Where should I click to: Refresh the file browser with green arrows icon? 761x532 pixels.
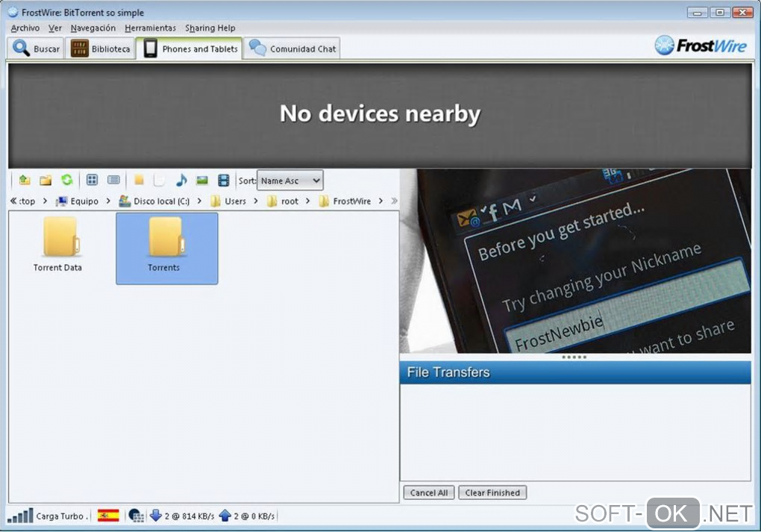(x=67, y=180)
